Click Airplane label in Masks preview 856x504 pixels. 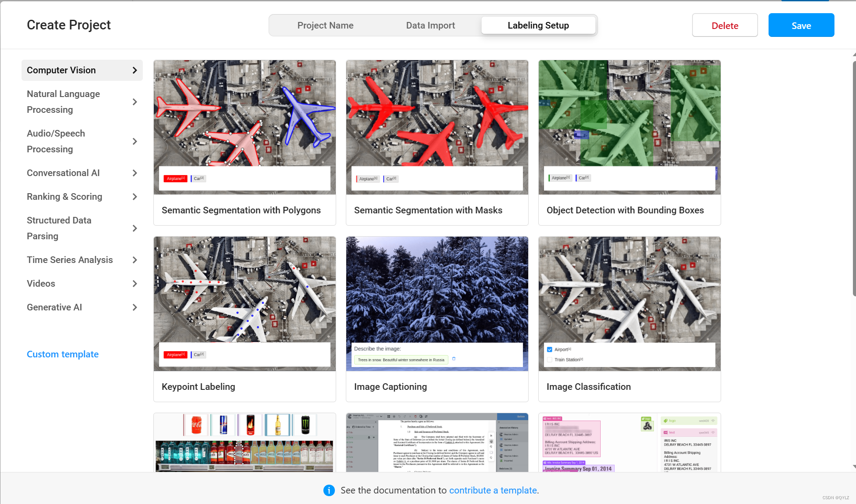point(368,179)
